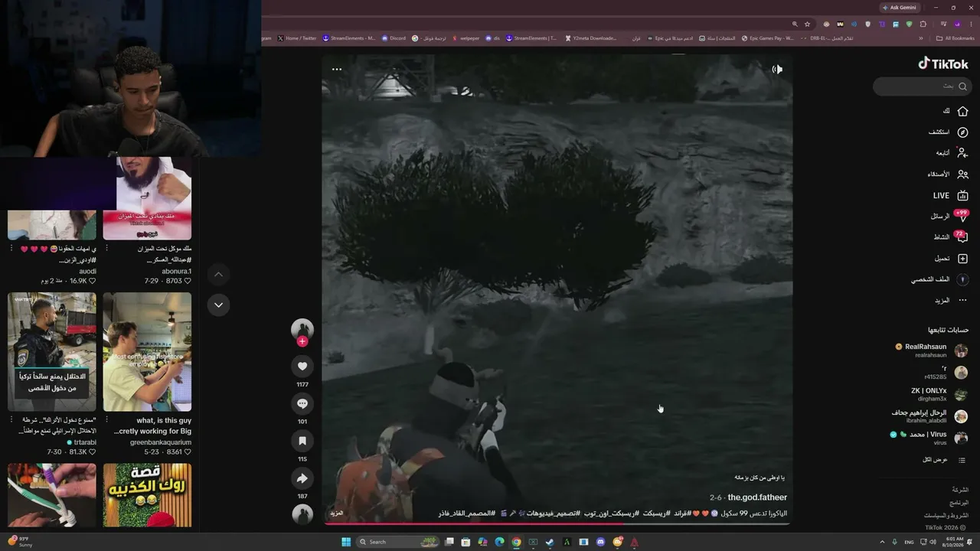Go to the next video with down arrow
Image resolution: width=980 pixels, height=551 pixels.
pos(218,305)
